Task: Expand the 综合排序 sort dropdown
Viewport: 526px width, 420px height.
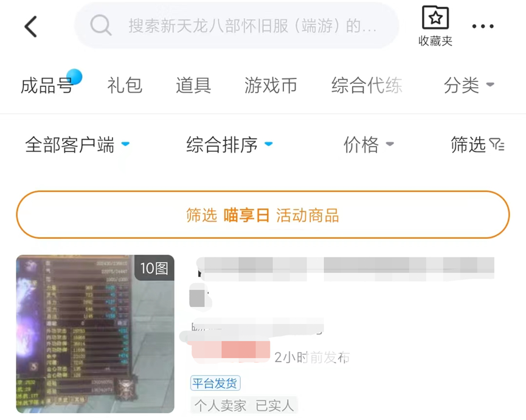Action: point(229,145)
